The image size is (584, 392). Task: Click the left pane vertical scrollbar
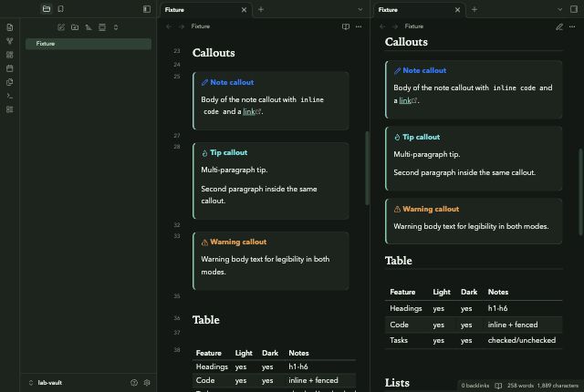(x=367, y=168)
